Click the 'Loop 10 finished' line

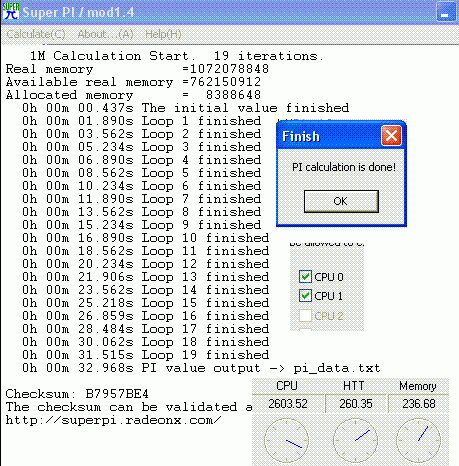pyautogui.click(x=146, y=238)
